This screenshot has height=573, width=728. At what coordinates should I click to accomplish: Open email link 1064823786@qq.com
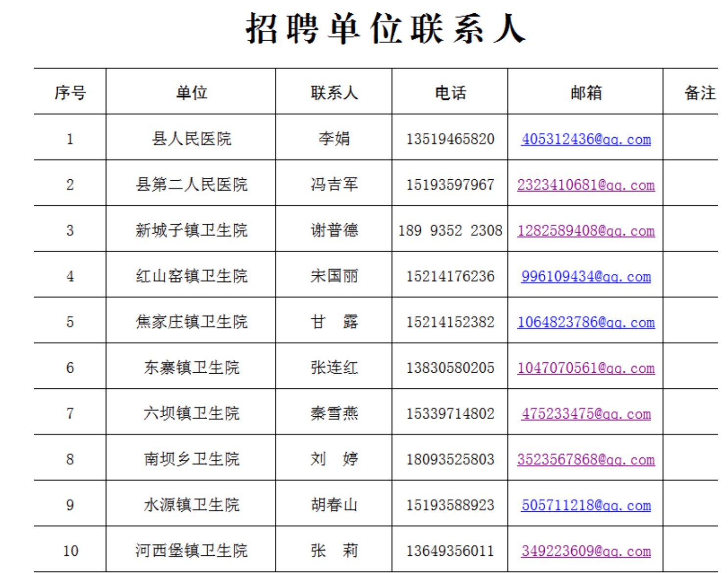pos(586,322)
